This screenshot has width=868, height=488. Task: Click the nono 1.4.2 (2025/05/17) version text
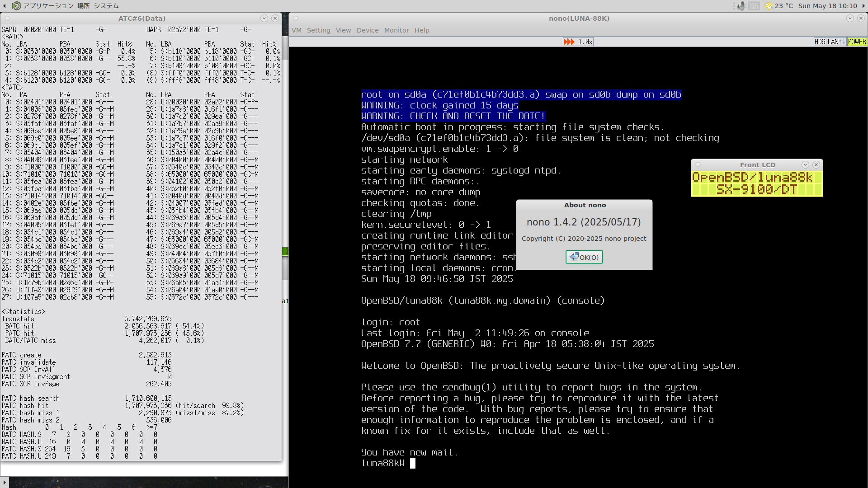click(x=584, y=222)
